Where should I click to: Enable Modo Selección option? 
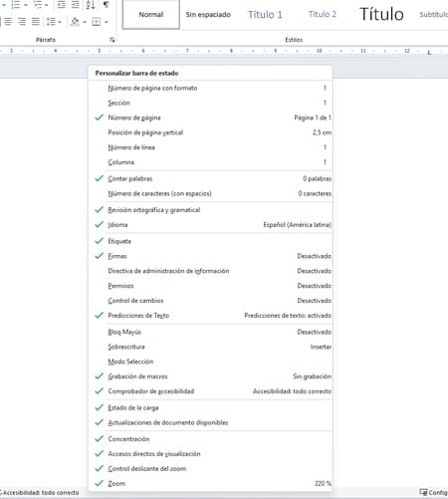coord(211,362)
